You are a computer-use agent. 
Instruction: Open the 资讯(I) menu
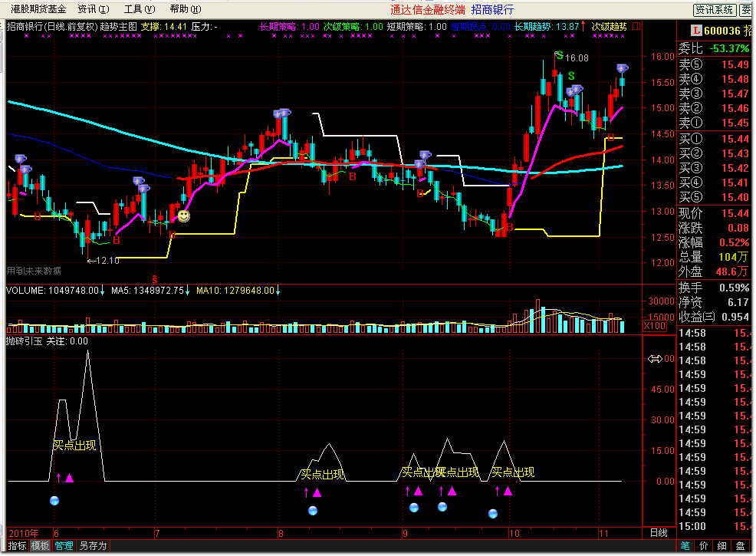click(x=93, y=9)
